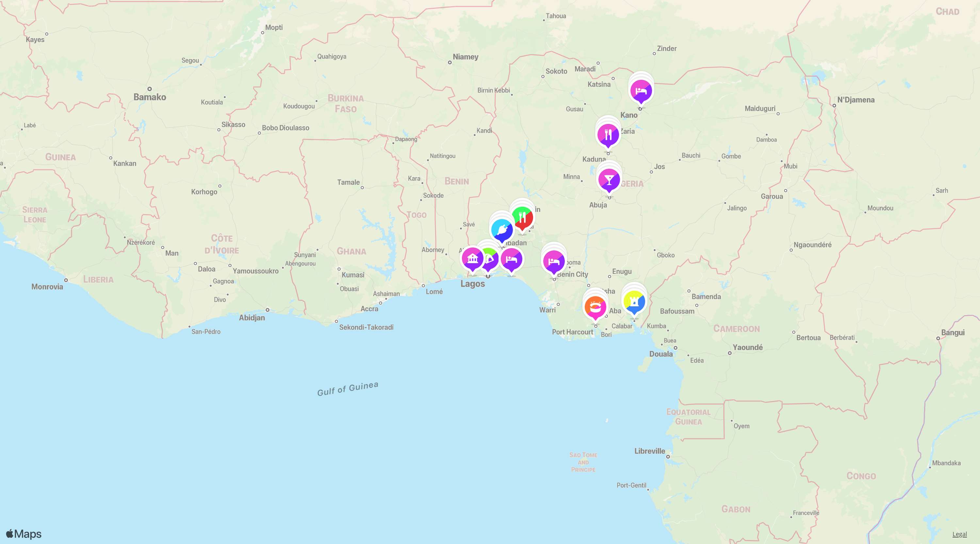Select the museum pin above Lagos
The height and width of the screenshot is (544, 980).
(x=472, y=259)
